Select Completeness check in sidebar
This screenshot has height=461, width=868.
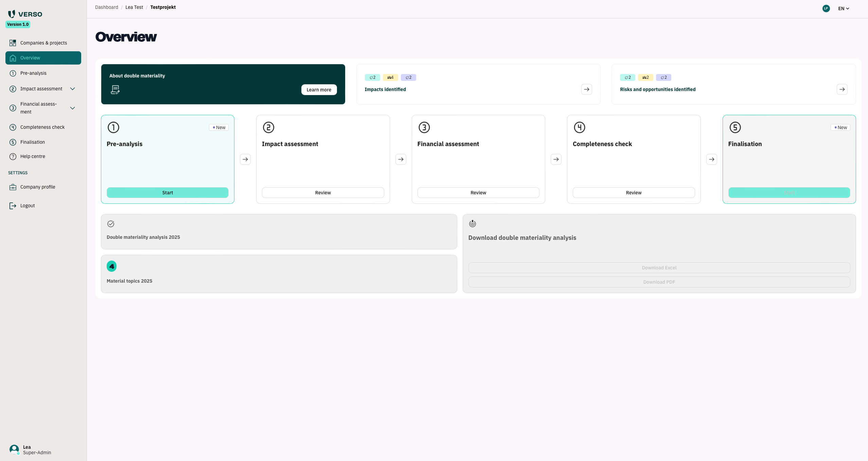pyautogui.click(x=43, y=127)
